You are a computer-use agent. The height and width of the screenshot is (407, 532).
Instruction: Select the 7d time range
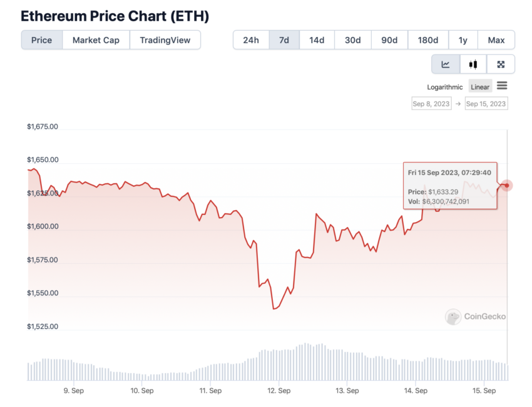(284, 40)
